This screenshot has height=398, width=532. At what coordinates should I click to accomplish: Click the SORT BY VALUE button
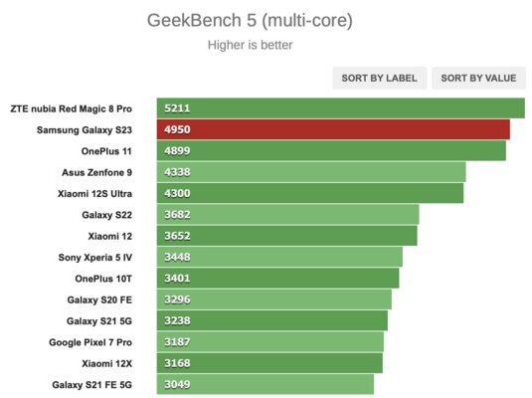[x=478, y=78]
